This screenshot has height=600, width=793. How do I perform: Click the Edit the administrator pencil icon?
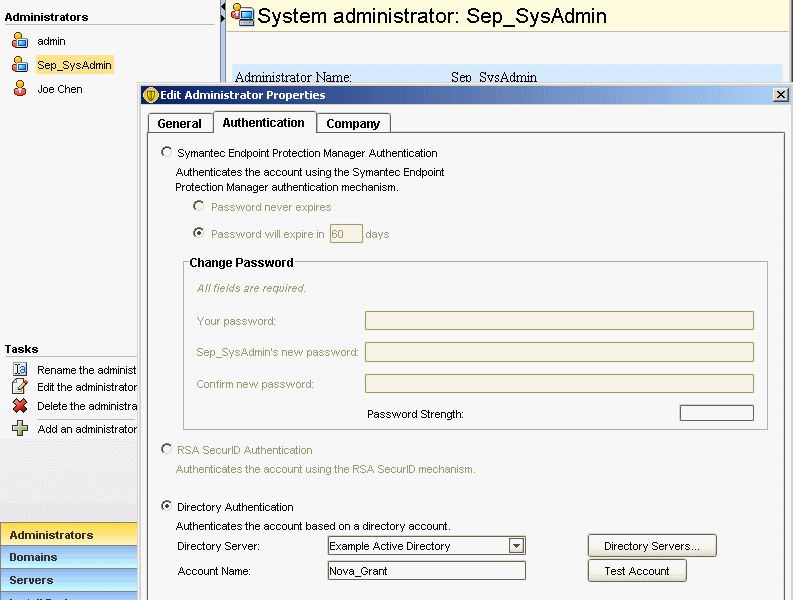point(19,387)
